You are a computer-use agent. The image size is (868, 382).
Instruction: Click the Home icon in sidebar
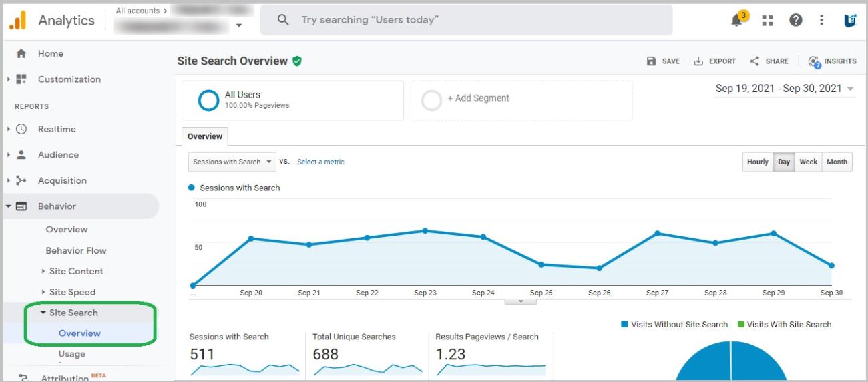[x=21, y=54]
